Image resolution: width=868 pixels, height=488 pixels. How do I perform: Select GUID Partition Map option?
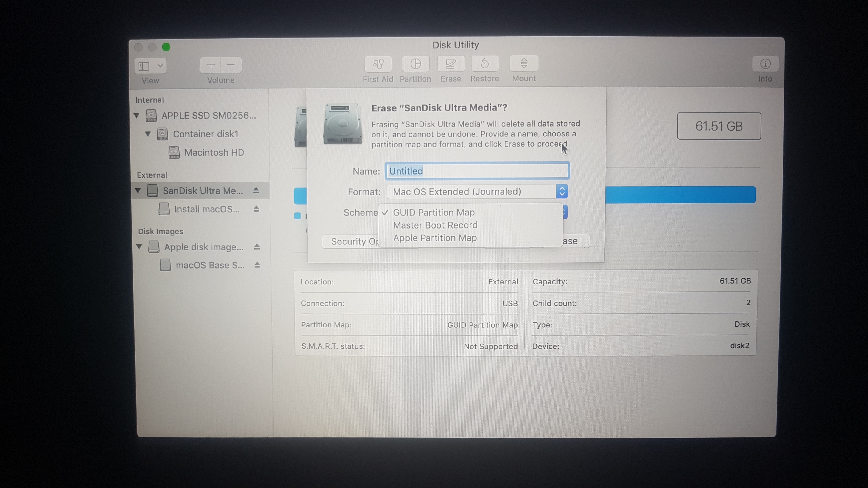point(434,213)
